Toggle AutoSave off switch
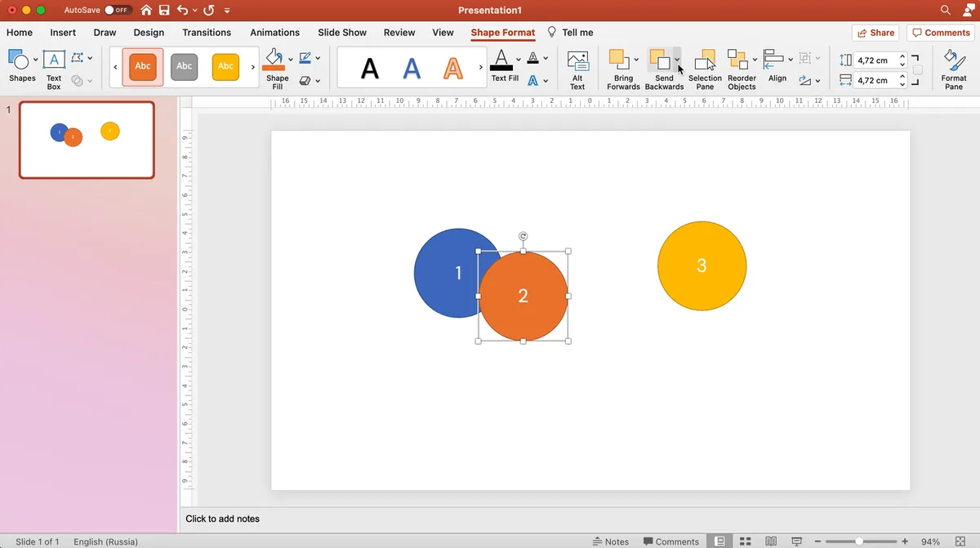This screenshot has height=548, width=980. [118, 10]
